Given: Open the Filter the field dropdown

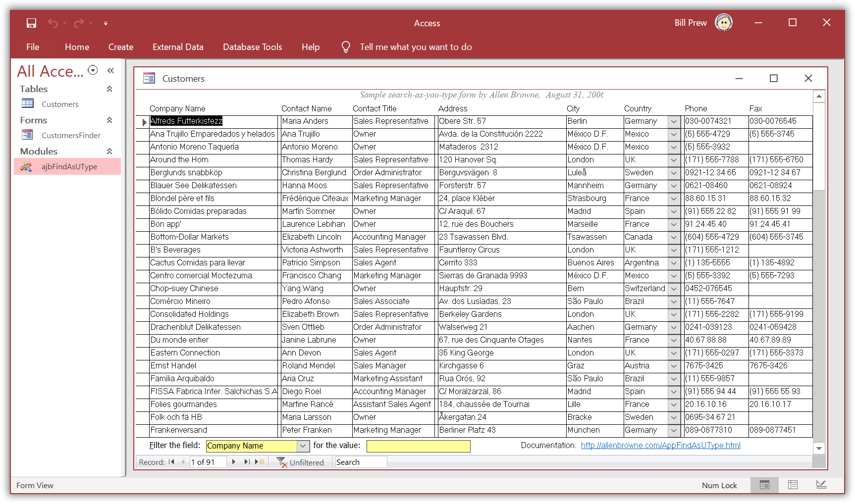Looking at the screenshot, I should coord(303,446).
